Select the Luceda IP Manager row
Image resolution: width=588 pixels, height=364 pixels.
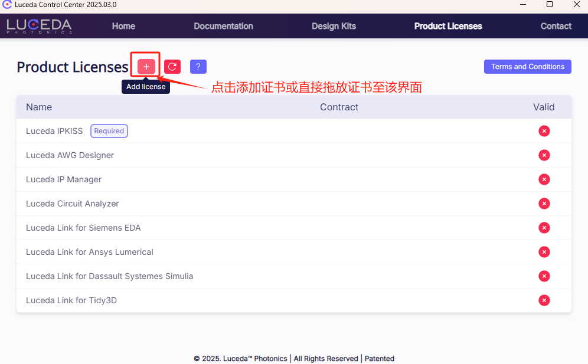tap(294, 179)
